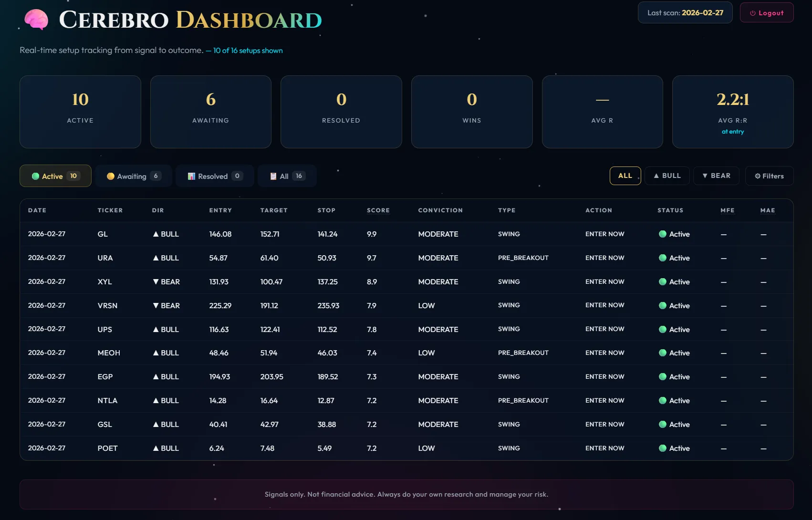Viewport: 812px width, 520px height.
Task: Click the pink brain logo icon
Action: click(36, 20)
